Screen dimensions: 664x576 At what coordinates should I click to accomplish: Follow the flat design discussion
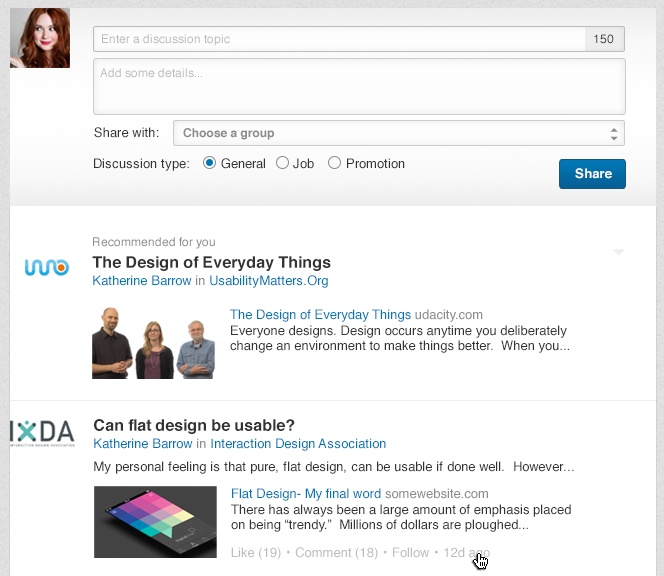pos(410,552)
